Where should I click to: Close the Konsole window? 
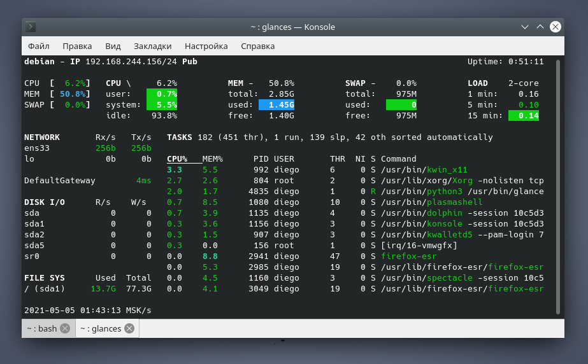[x=556, y=27]
